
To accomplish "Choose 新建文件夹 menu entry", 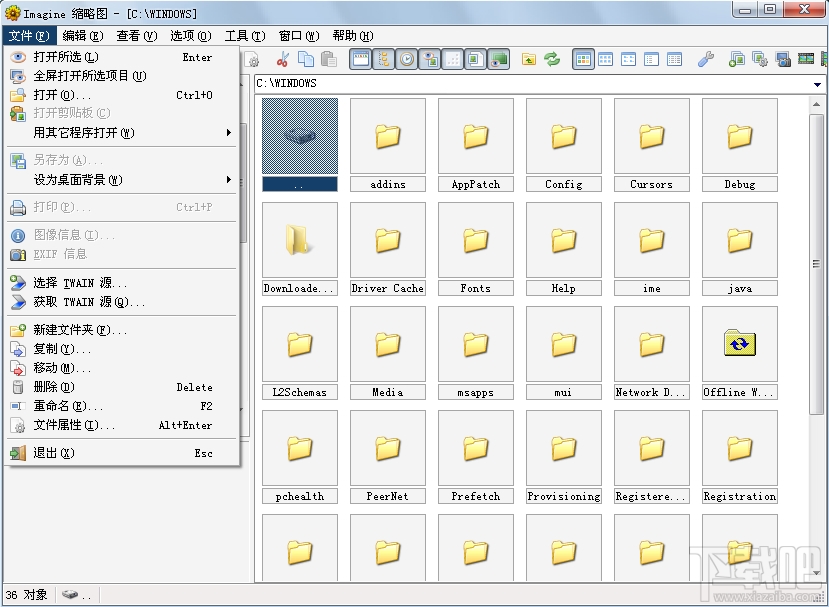I will click(x=122, y=330).
